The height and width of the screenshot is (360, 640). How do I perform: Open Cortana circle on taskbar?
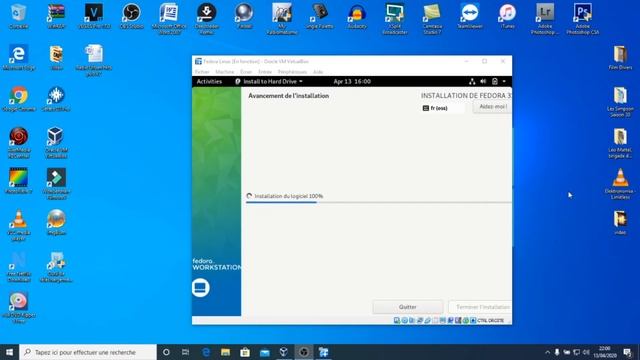tap(166, 352)
